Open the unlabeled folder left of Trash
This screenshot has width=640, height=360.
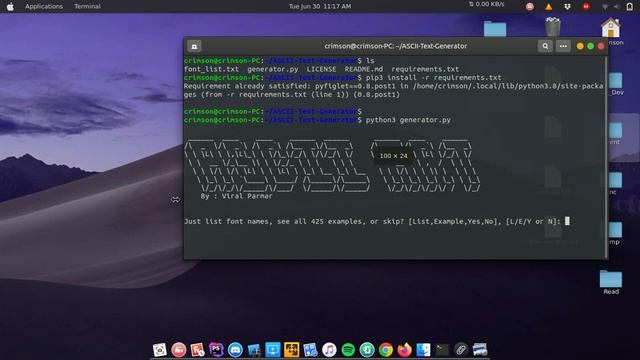coord(495,29)
